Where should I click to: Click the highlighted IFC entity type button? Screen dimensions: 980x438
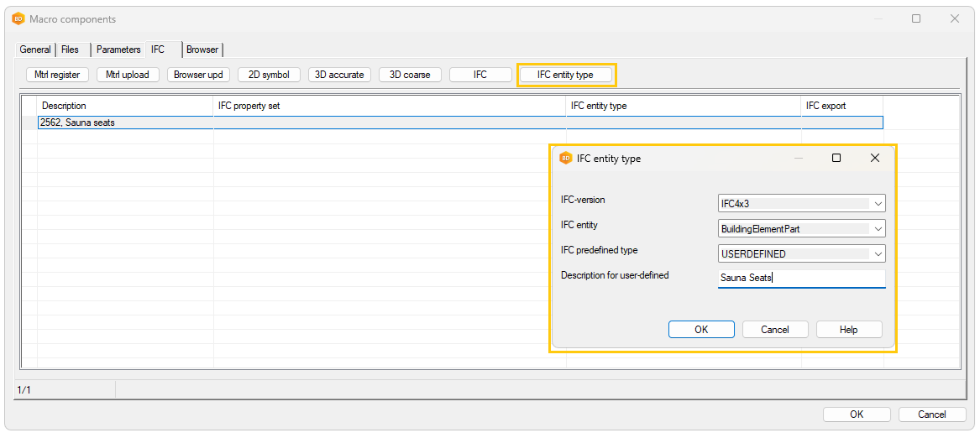[565, 75]
